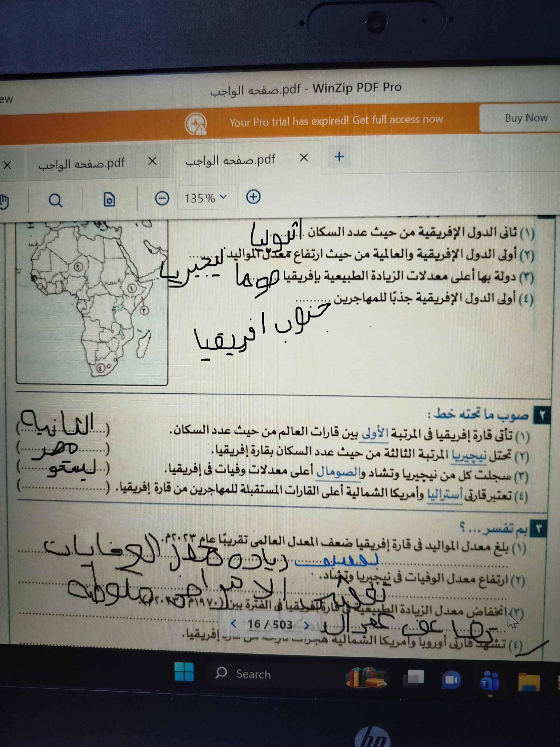Open the video meeting app on the taskbar
Image resolution: width=560 pixels, height=747 pixels.
pos(451,680)
